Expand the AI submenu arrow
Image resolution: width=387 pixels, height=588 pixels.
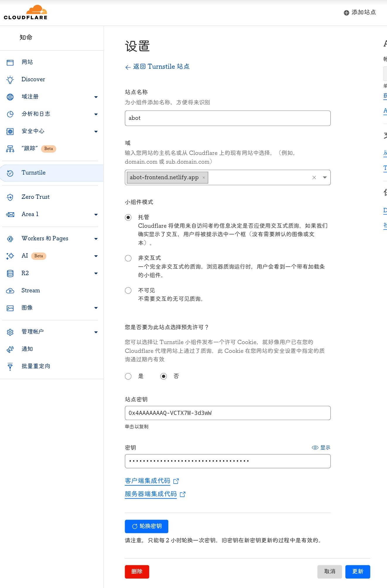(x=96, y=256)
